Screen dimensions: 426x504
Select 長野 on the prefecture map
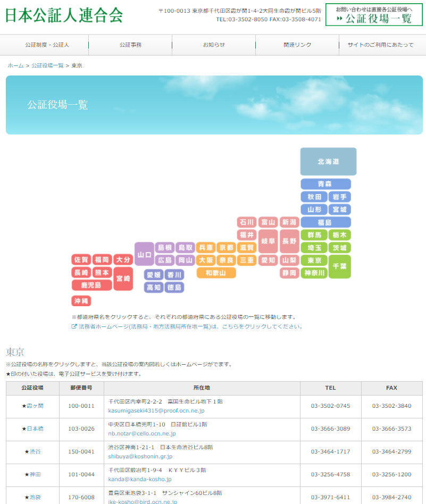tap(289, 241)
